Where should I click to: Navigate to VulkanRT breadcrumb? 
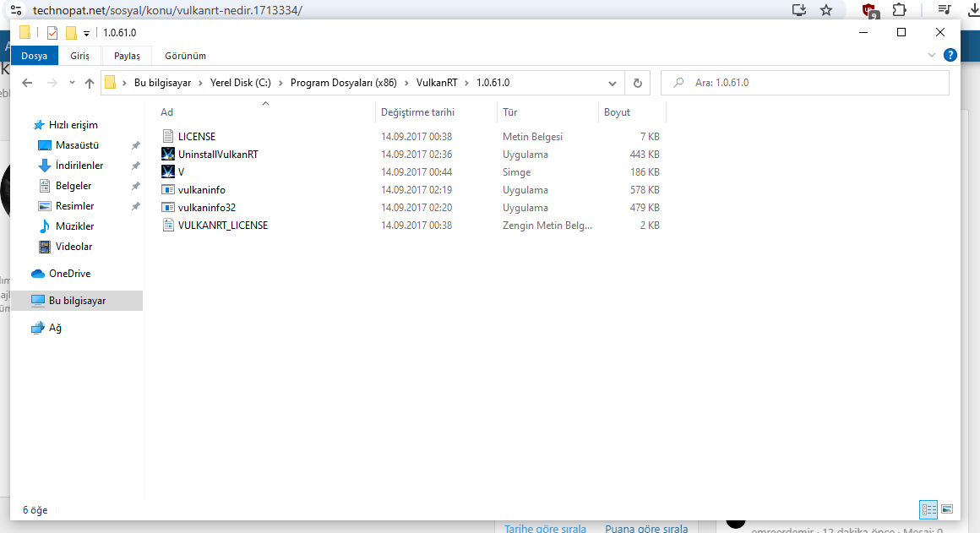coord(437,83)
